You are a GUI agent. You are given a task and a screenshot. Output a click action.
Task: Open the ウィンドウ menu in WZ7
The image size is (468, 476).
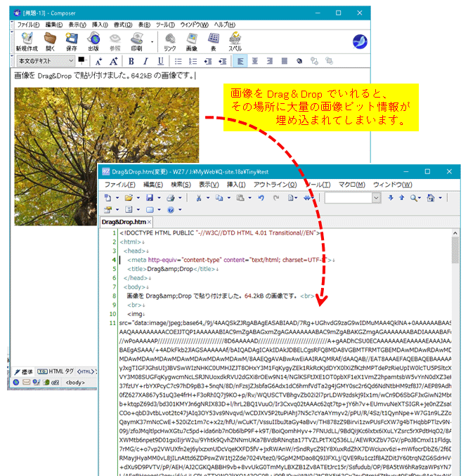tap(393, 185)
